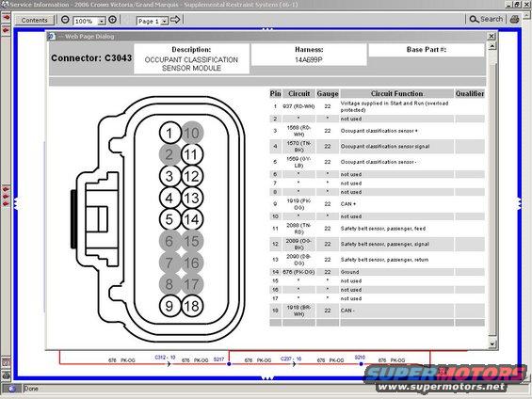Close the Web Page Dialog with X
This screenshot has width=532, height=399.
click(492, 36)
